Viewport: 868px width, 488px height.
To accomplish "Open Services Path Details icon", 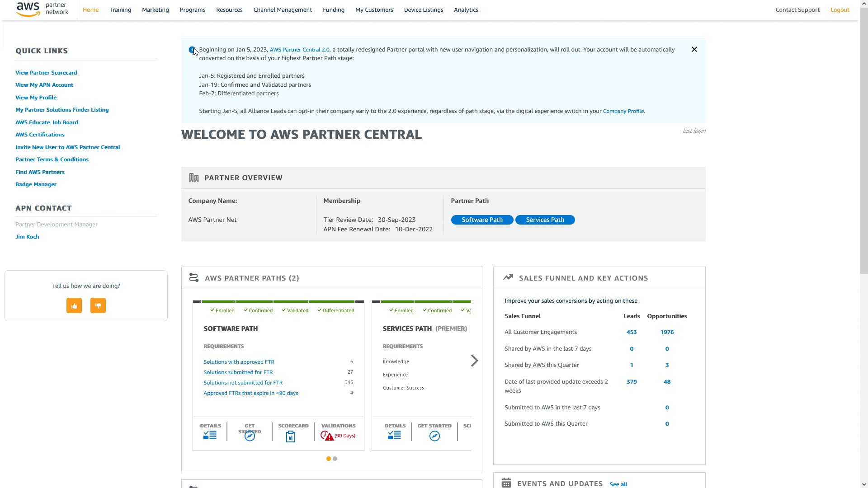I will pos(394,436).
